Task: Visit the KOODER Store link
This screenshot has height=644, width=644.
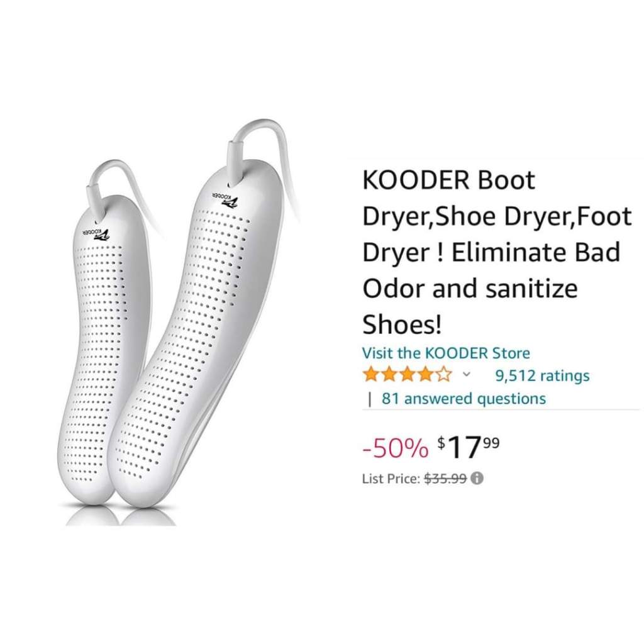Action: pyautogui.click(x=446, y=353)
